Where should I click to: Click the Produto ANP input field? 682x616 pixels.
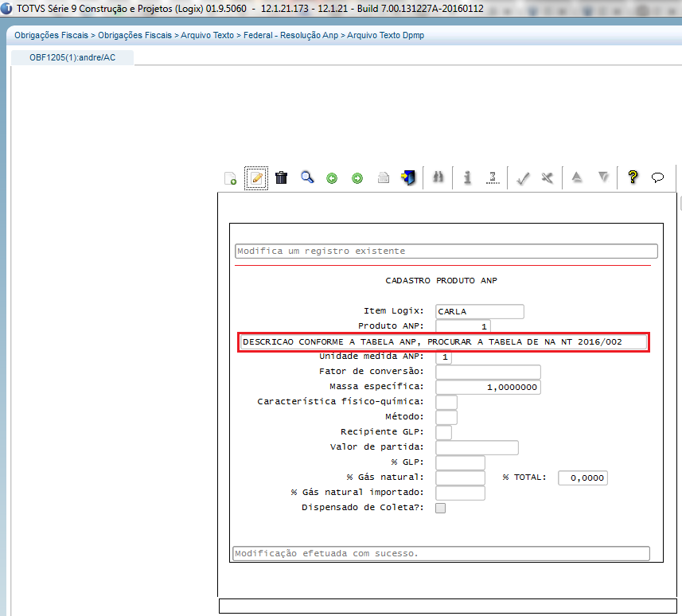click(x=463, y=326)
